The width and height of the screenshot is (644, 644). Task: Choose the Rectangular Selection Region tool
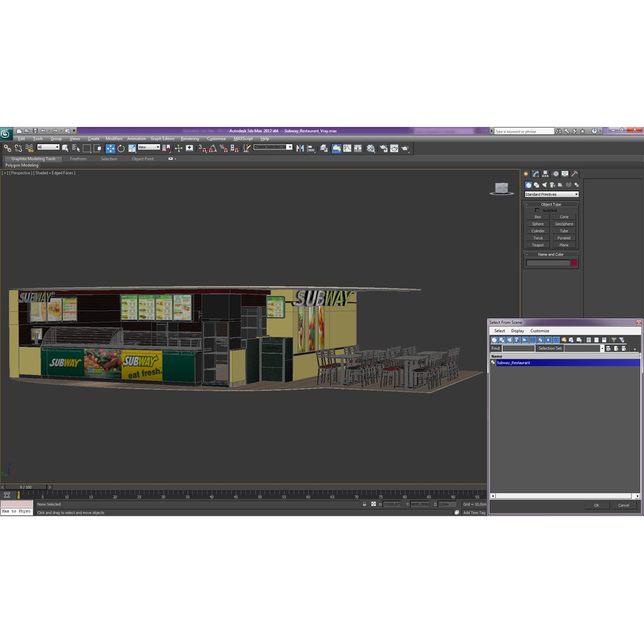(86, 148)
